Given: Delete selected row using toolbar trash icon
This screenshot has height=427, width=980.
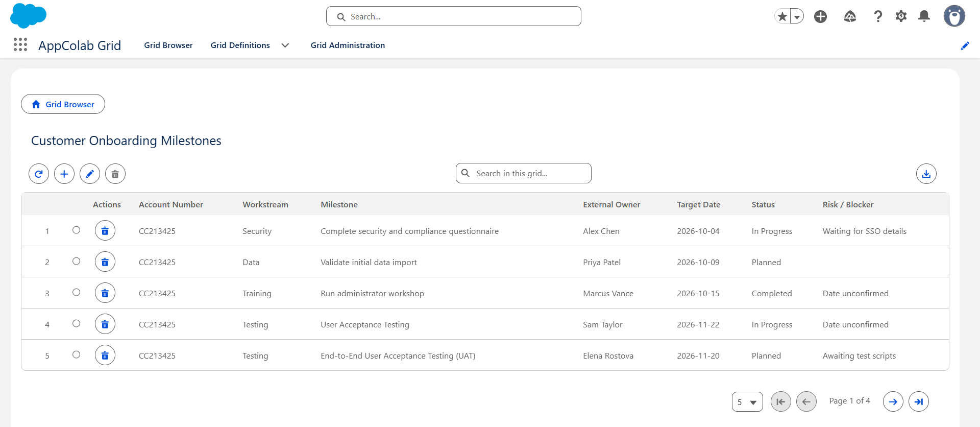Looking at the screenshot, I should 115,174.
